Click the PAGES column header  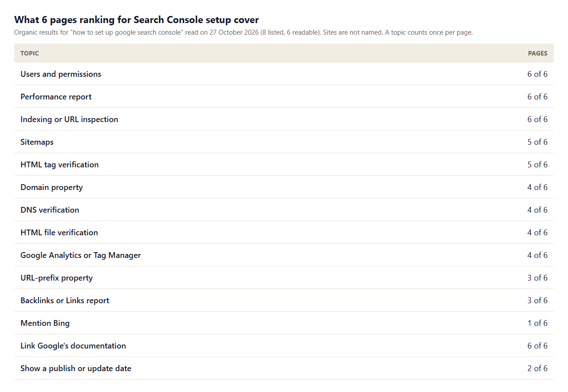538,53
